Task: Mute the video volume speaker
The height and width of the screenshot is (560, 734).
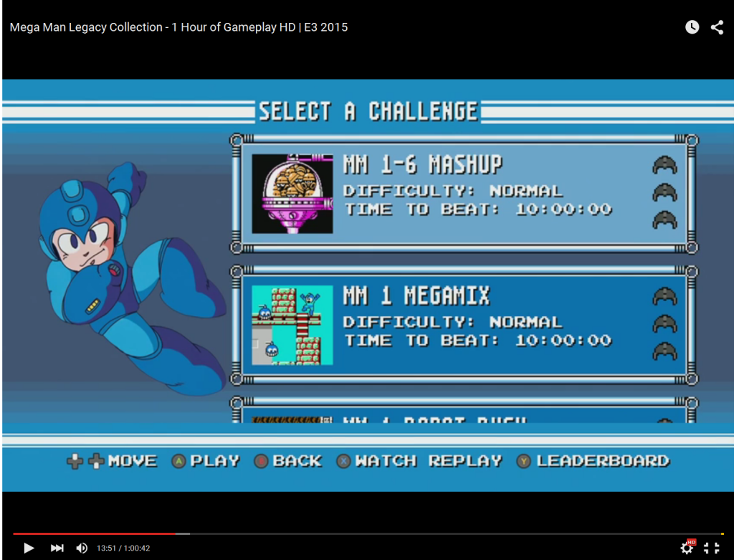Action: (x=82, y=548)
